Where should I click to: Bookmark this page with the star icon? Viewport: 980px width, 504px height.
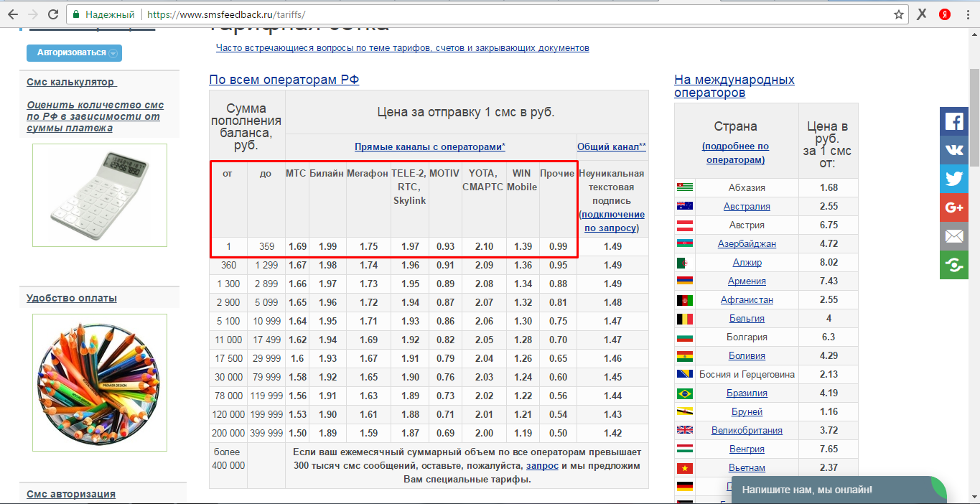pyautogui.click(x=898, y=14)
